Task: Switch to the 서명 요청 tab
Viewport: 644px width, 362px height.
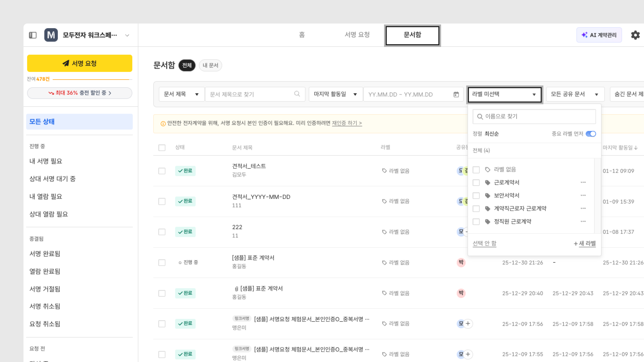Action: (357, 35)
